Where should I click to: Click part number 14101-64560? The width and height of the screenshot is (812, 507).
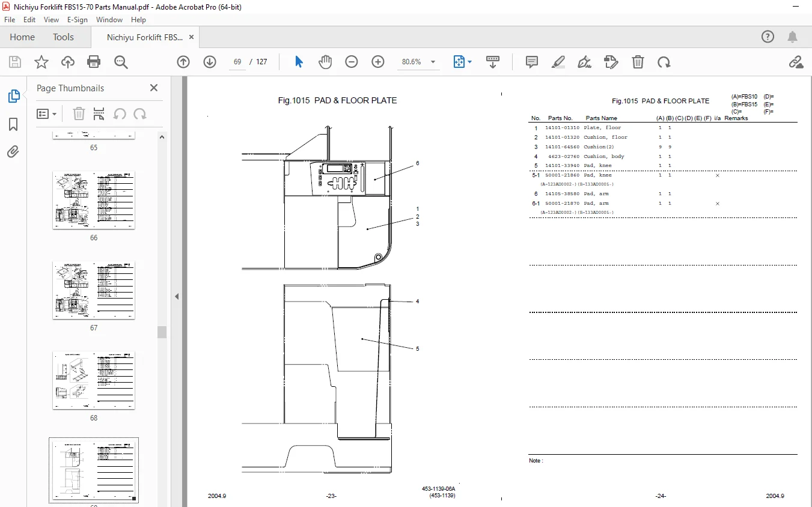[x=563, y=147]
